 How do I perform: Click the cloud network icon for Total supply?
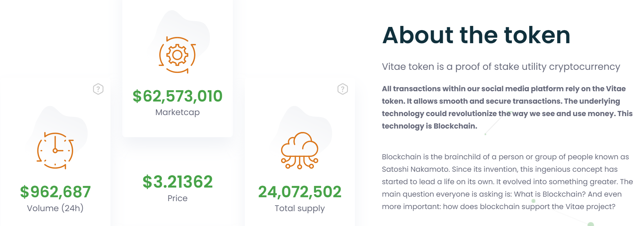(x=299, y=150)
